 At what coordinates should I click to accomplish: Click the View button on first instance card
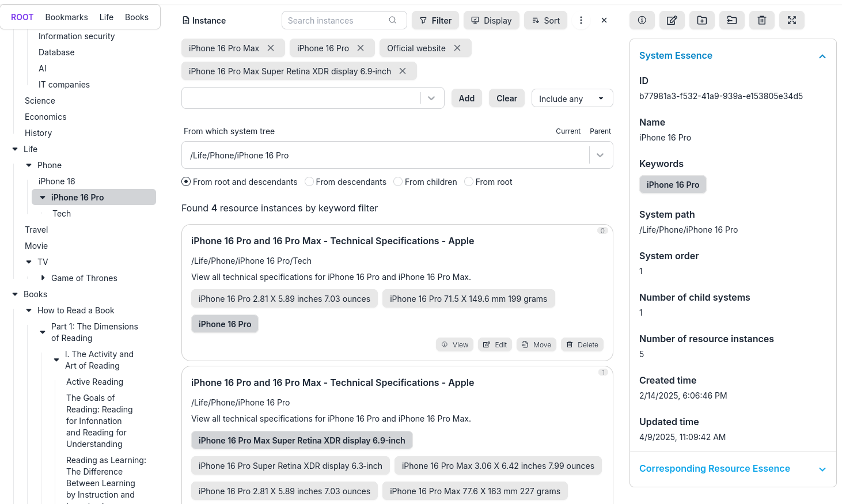(x=454, y=344)
